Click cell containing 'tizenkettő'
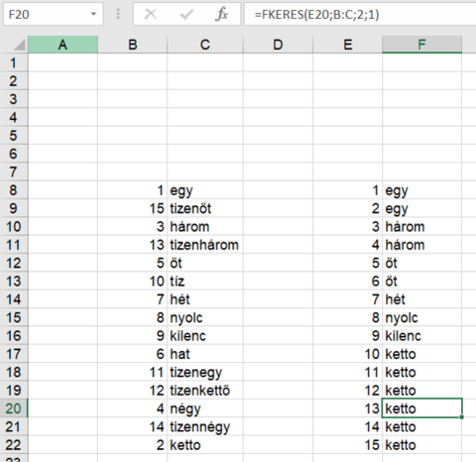This screenshot has width=476, height=462. [205, 391]
